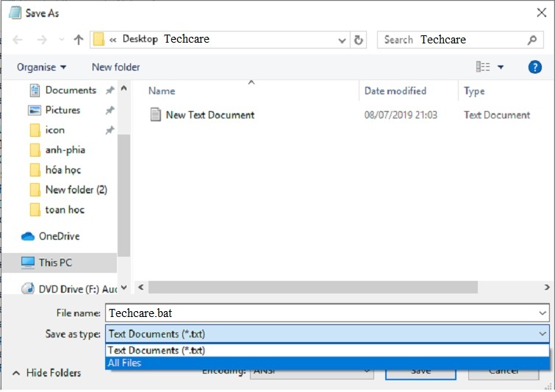Open the Organise dropdown menu
This screenshot has width=555, height=392.
pos(42,67)
